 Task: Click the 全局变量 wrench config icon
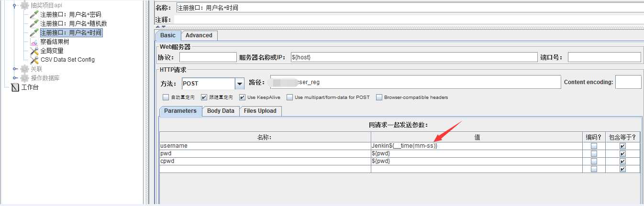coord(34,51)
